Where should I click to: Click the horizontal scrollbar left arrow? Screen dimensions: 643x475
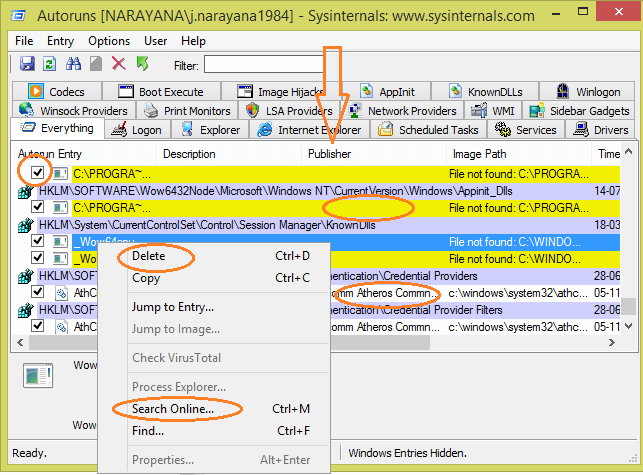[x=20, y=342]
